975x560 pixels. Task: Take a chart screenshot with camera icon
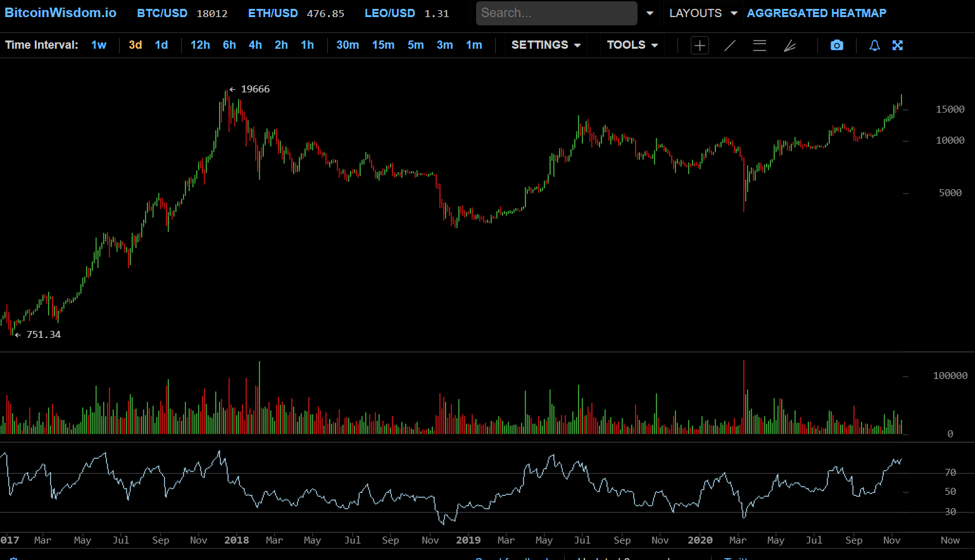coord(837,46)
